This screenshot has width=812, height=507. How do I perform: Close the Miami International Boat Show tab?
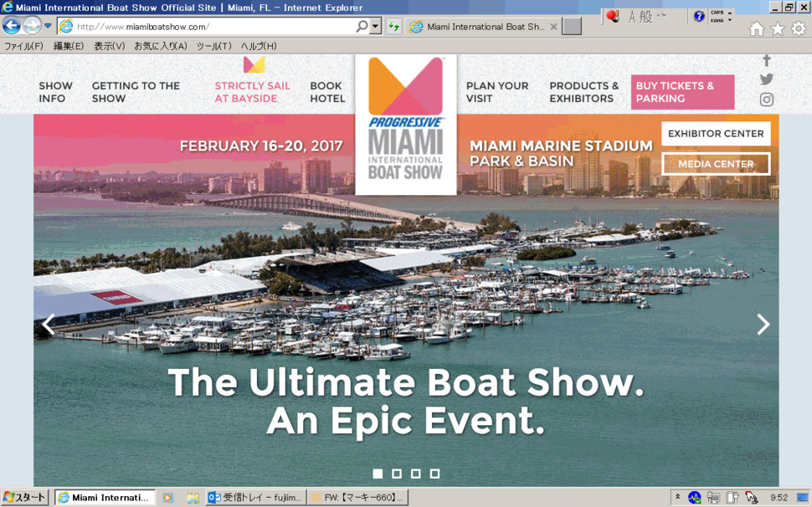(x=553, y=27)
